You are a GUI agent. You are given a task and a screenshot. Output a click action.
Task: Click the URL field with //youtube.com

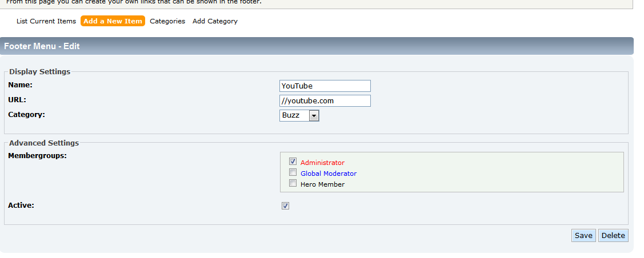(x=325, y=100)
